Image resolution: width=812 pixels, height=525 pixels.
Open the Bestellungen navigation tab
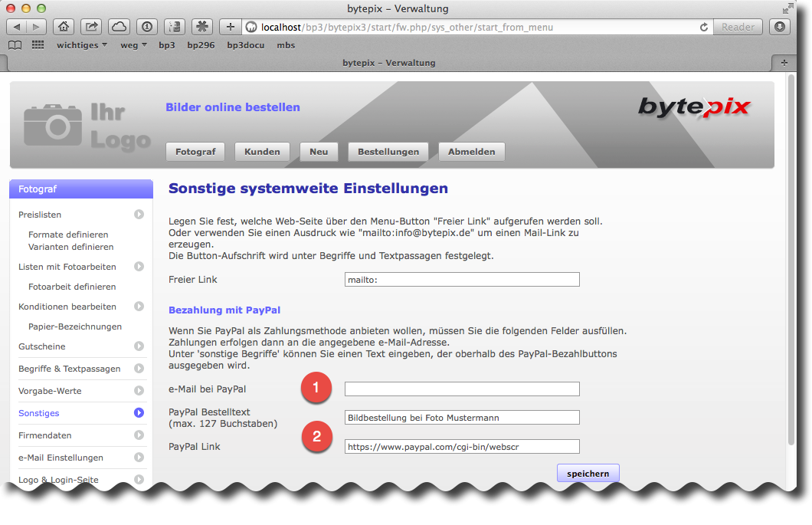tap(388, 152)
